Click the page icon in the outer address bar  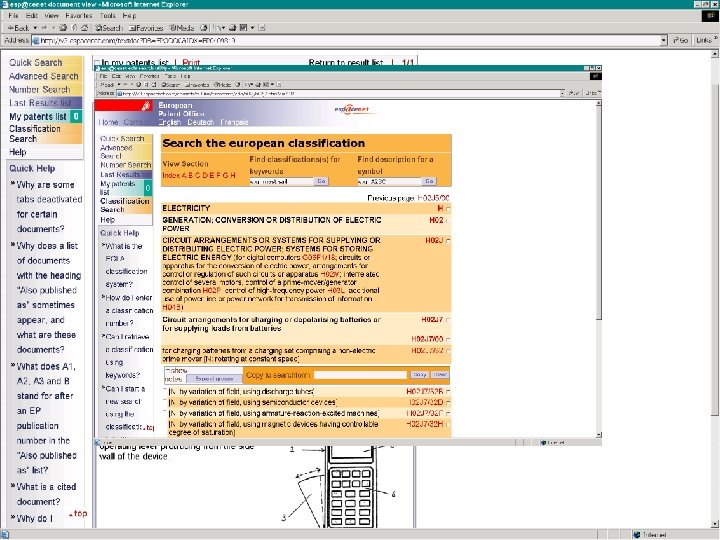(35, 40)
